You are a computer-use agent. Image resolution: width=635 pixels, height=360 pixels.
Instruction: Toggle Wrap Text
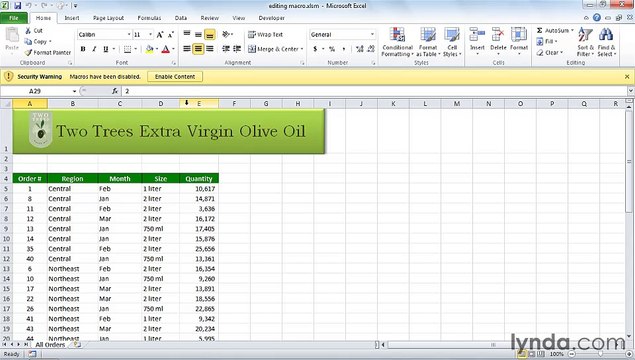(265, 34)
